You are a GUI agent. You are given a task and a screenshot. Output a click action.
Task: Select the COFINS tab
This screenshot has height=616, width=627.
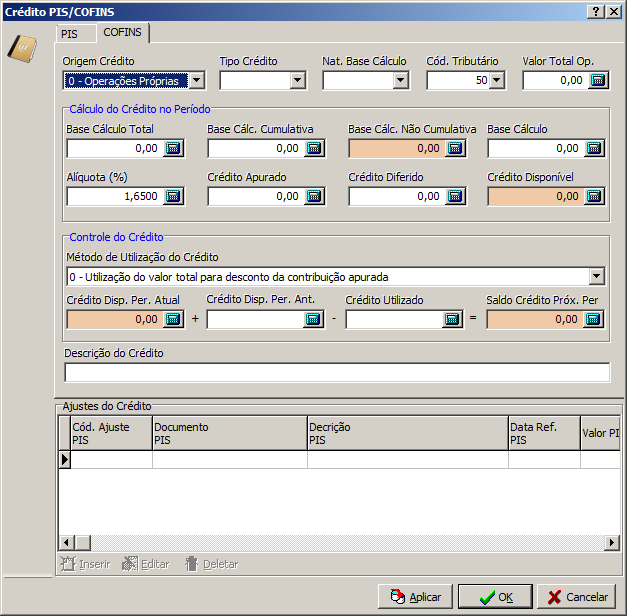click(122, 33)
